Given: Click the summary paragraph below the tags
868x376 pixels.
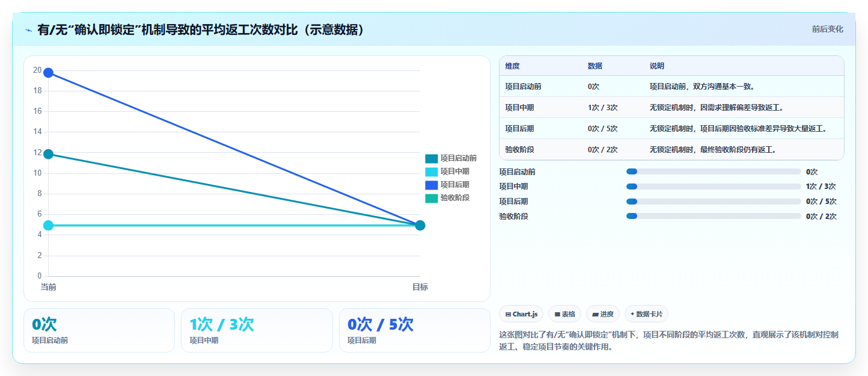Looking at the screenshot, I should 669,341.
